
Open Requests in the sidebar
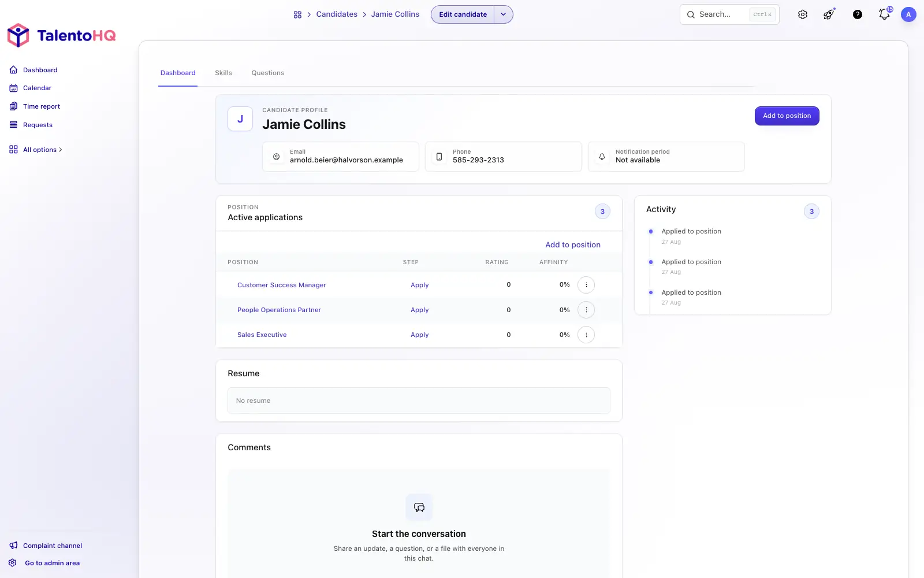pos(38,125)
